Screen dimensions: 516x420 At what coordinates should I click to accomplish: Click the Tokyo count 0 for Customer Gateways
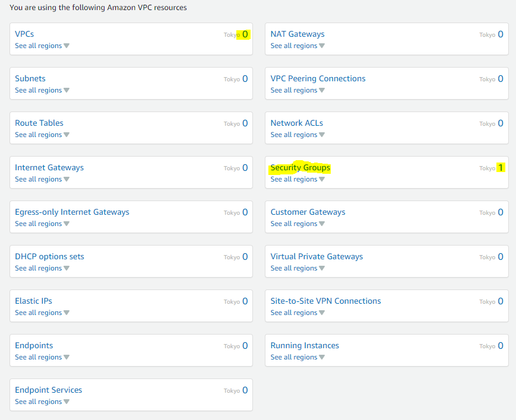[501, 212]
